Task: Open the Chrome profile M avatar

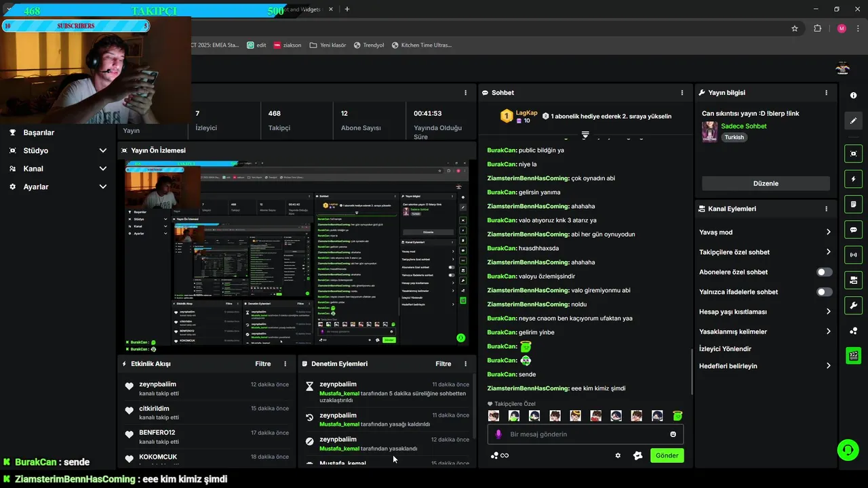Action: click(842, 28)
